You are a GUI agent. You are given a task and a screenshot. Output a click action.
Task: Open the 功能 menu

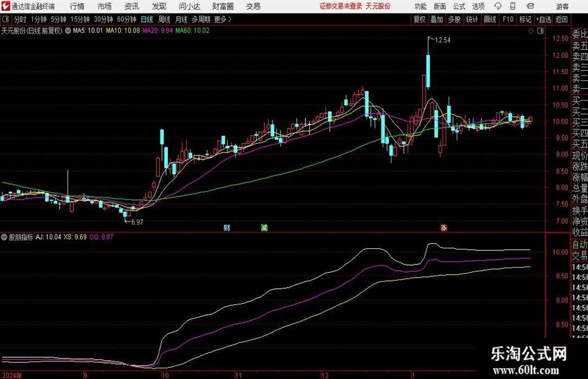(x=421, y=6)
